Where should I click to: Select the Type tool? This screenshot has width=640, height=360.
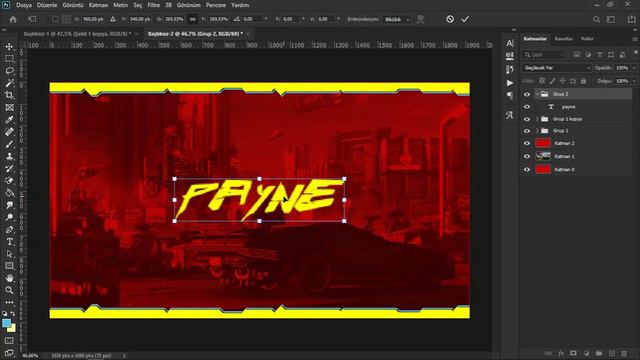9,242
